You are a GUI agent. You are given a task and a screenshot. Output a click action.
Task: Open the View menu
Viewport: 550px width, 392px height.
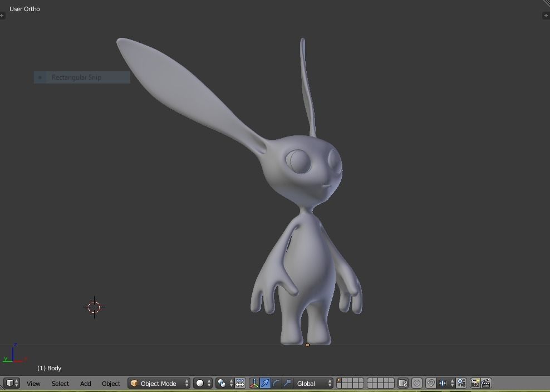[33, 384]
